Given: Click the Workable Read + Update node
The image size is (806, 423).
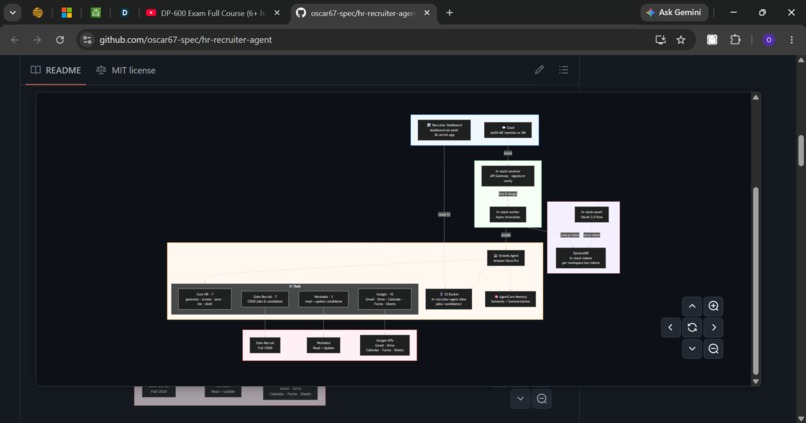Looking at the screenshot, I should point(323,345).
